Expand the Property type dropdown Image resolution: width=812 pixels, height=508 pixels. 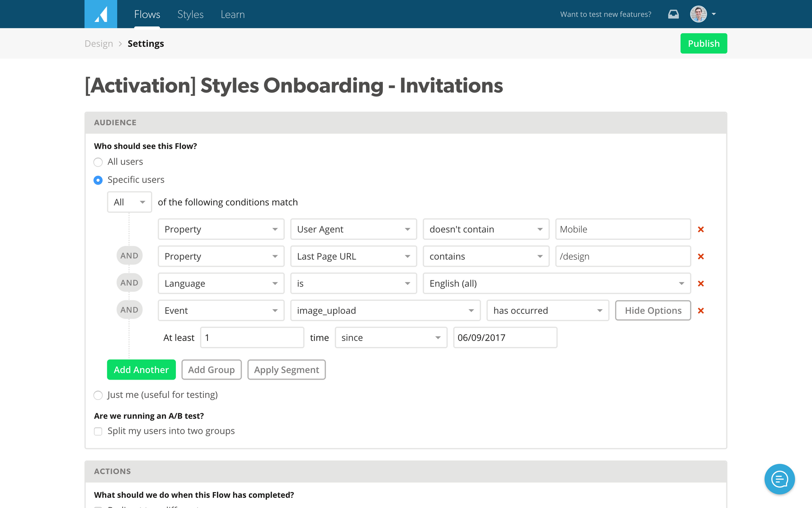click(220, 229)
